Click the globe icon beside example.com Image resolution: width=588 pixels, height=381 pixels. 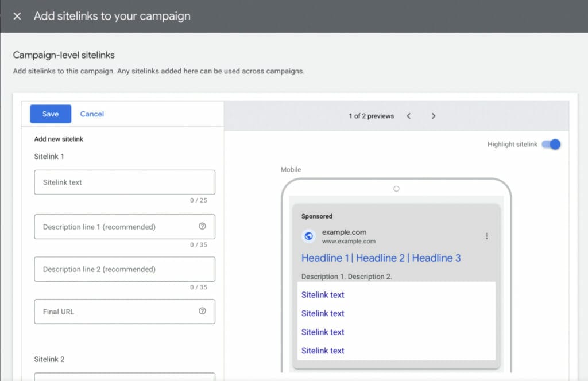309,236
